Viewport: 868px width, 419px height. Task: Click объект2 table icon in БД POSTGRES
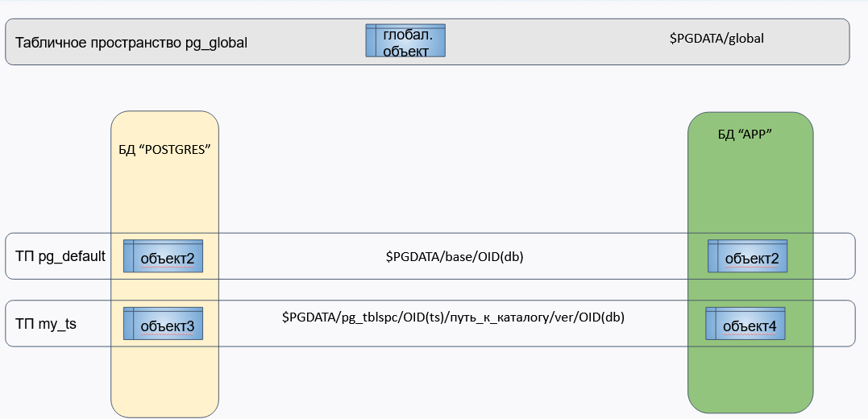(x=163, y=255)
